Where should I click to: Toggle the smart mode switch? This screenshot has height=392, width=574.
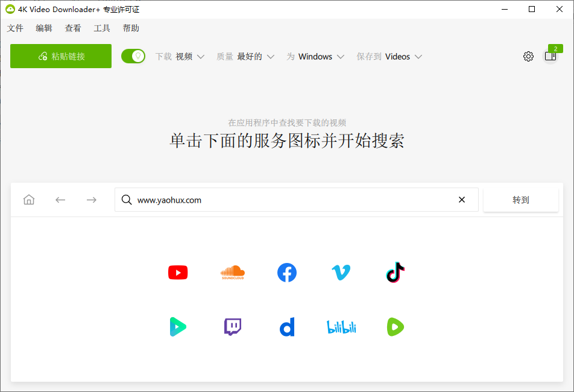(x=133, y=55)
